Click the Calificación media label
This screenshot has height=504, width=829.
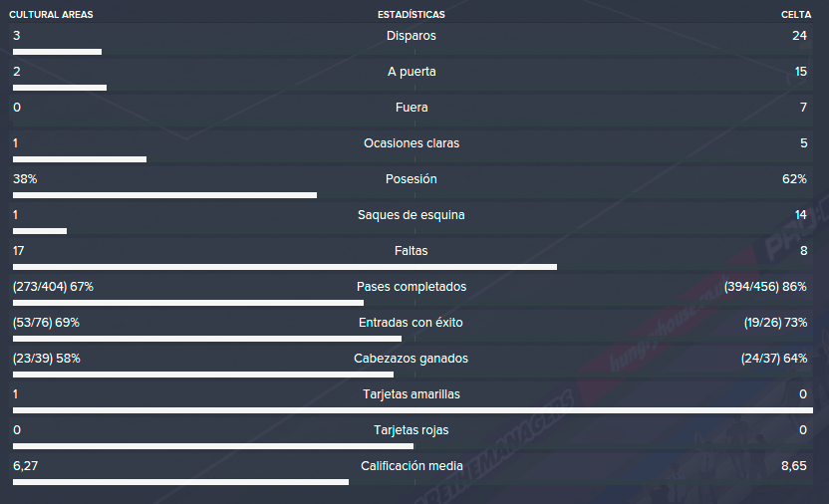click(x=412, y=466)
